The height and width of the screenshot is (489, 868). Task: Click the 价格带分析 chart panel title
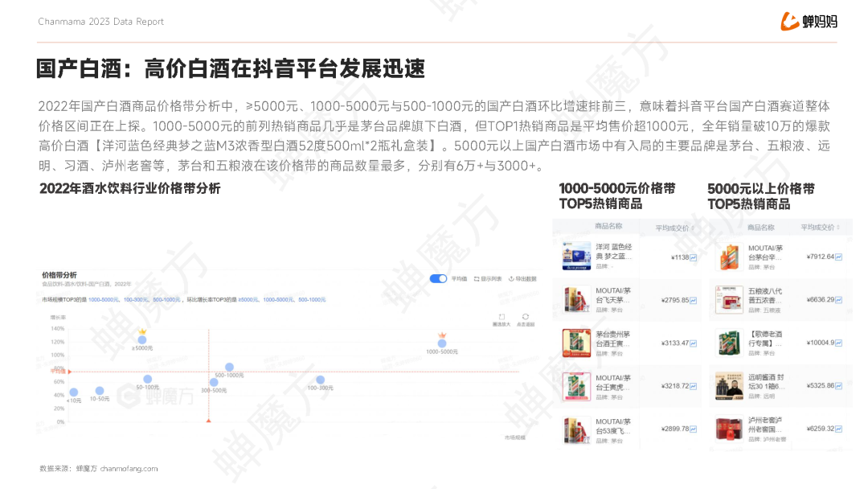point(59,275)
